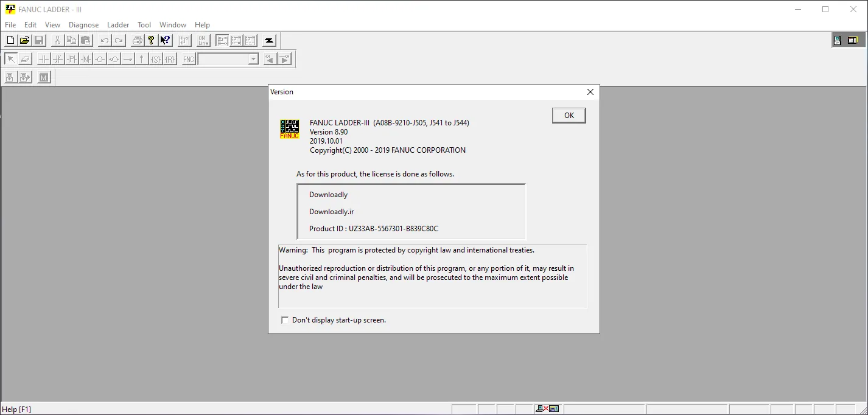This screenshot has height=415, width=868.
Task: Select the eraser tool
Action: (x=25, y=59)
